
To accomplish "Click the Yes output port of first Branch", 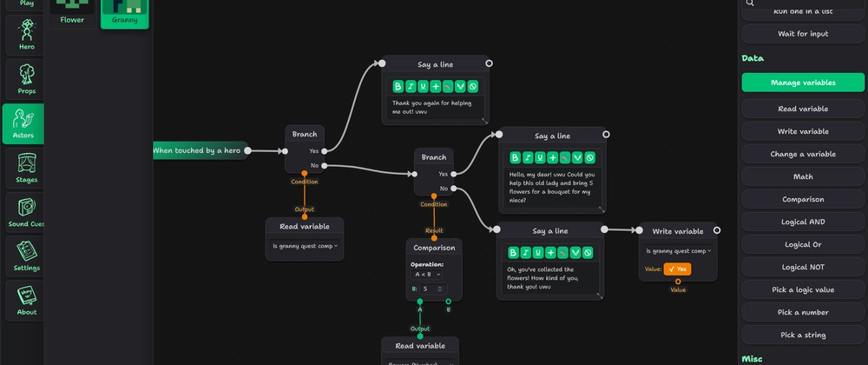I will click(x=325, y=150).
